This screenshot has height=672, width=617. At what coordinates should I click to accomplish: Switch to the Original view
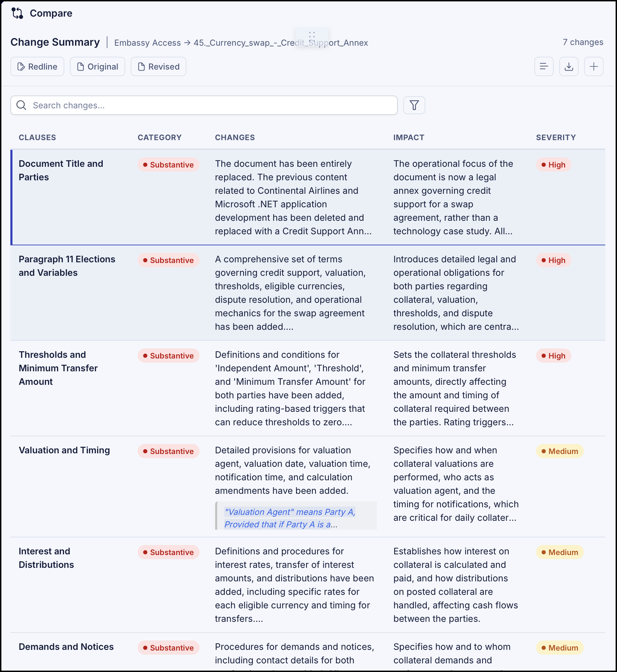tap(98, 66)
